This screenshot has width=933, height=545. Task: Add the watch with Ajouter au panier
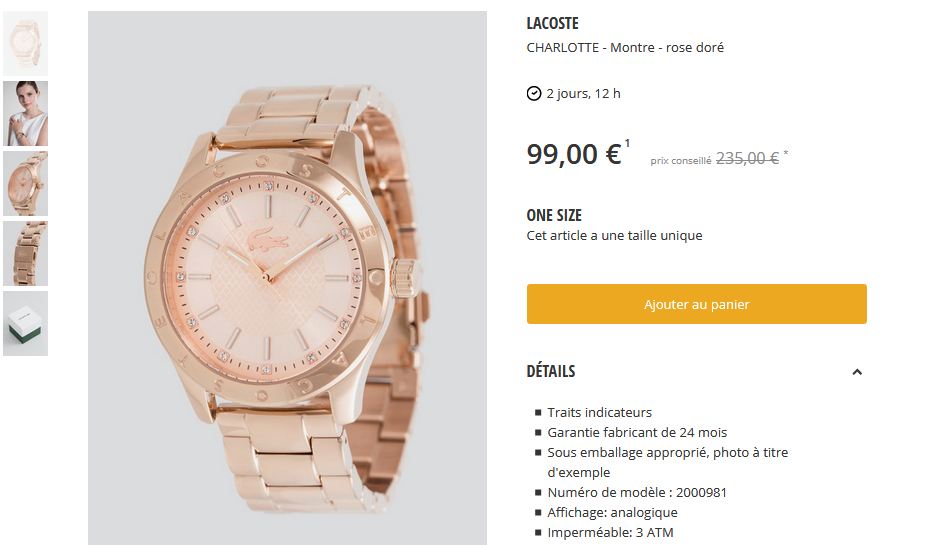(696, 304)
